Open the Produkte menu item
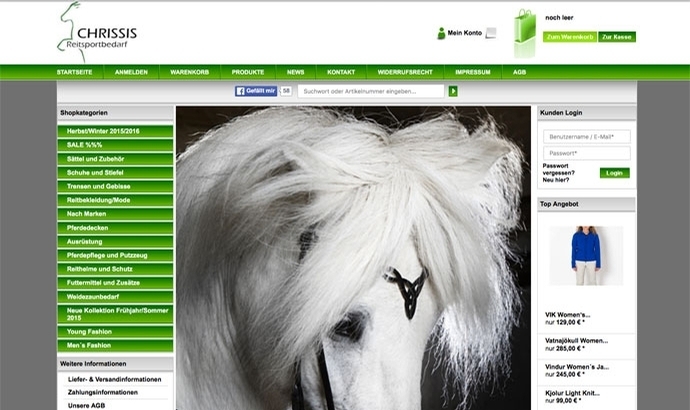This screenshot has height=410, width=690. (x=248, y=72)
